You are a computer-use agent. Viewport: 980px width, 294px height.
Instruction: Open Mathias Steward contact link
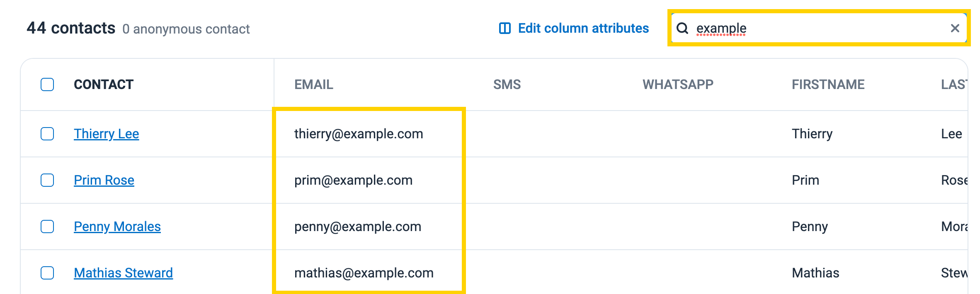(x=123, y=273)
